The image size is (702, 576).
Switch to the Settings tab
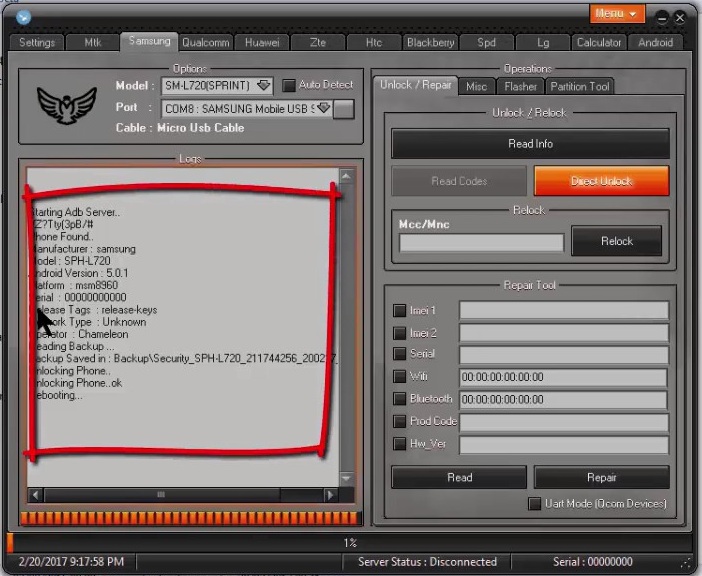tap(37, 43)
